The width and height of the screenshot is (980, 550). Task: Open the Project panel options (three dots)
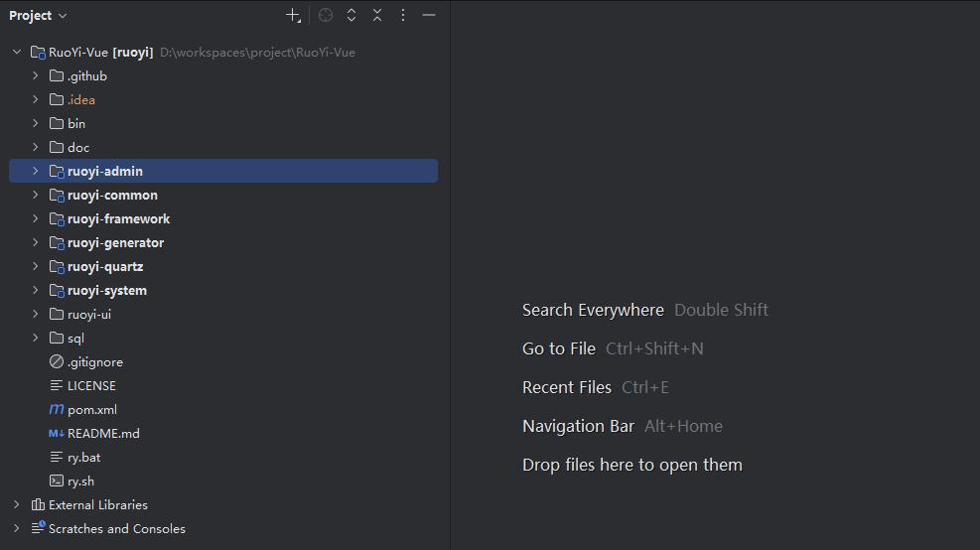click(403, 15)
